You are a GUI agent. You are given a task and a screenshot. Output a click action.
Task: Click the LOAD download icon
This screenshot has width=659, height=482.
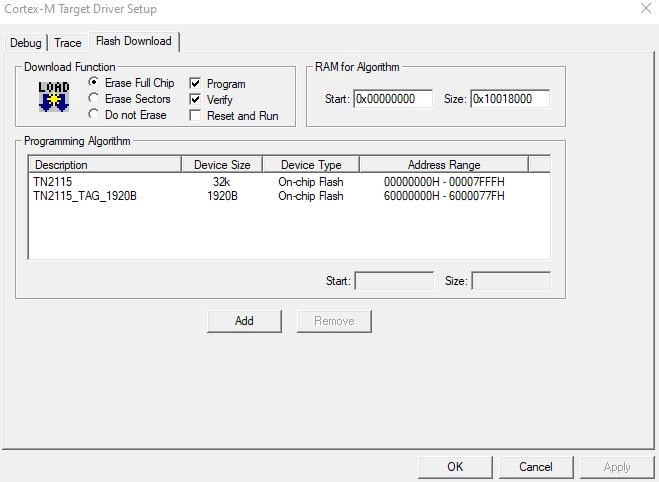tap(54, 97)
